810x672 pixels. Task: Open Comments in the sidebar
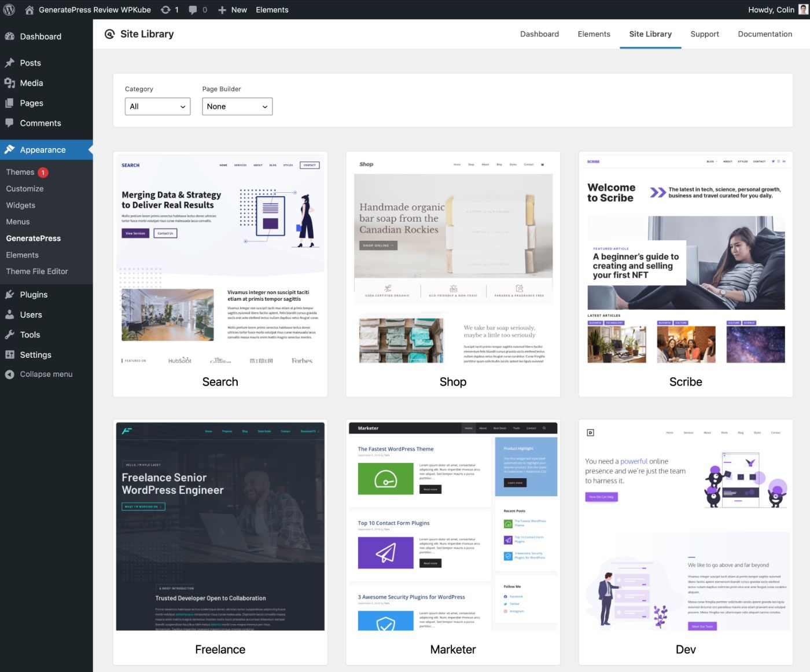point(41,123)
